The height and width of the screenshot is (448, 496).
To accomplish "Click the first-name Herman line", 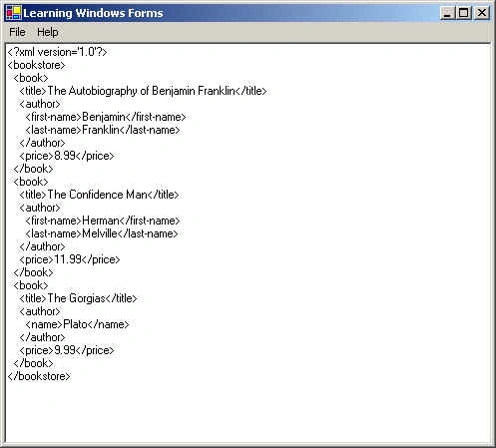I will (x=103, y=221).
